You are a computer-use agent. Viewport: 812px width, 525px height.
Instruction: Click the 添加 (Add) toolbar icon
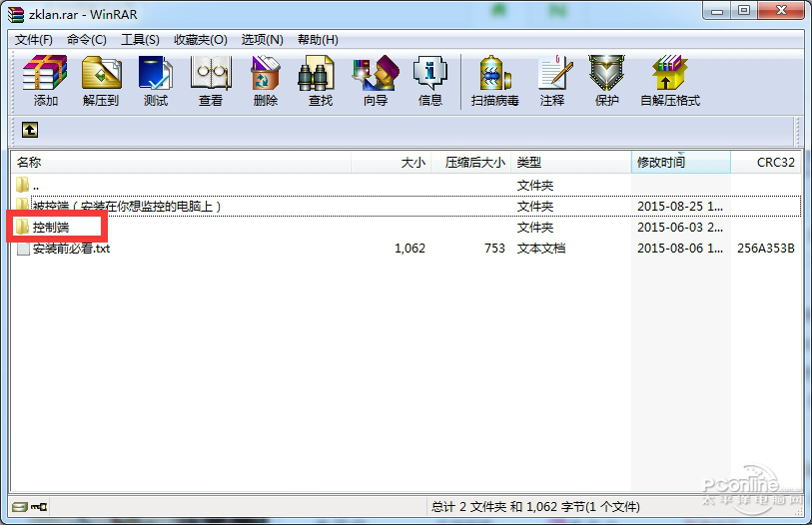[x=45, y=73]
